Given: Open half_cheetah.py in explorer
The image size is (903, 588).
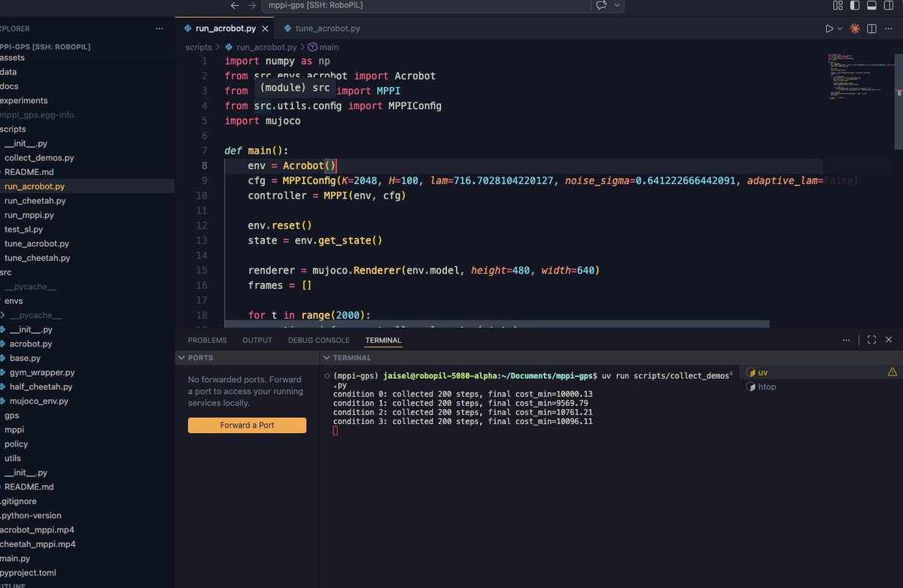Looking at the screenshot, I should coord(41,386).
